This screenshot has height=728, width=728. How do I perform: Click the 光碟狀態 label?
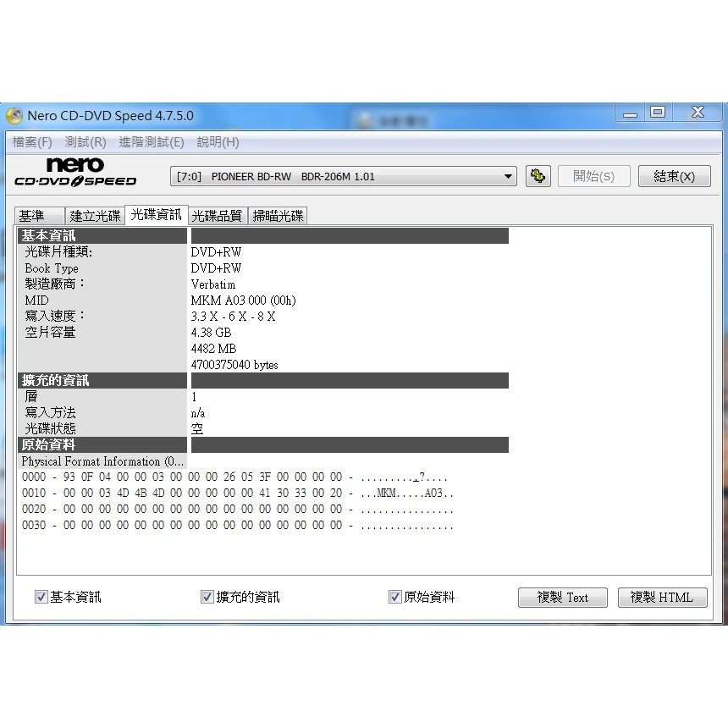(x=50, y=428)
